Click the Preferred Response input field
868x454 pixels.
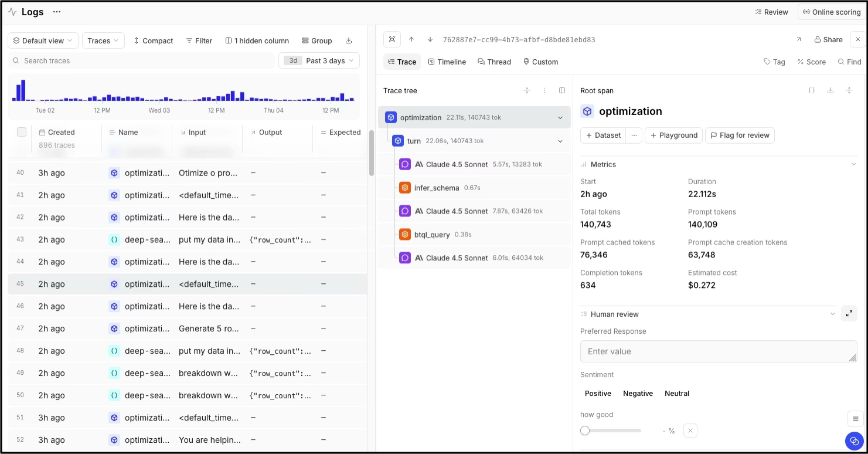click(x=719, y=351)
